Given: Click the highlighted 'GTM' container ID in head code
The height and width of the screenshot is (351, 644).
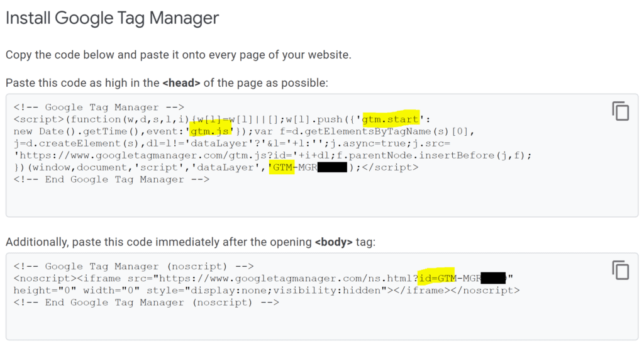Looking at the screenshot, I should point(282,167).
